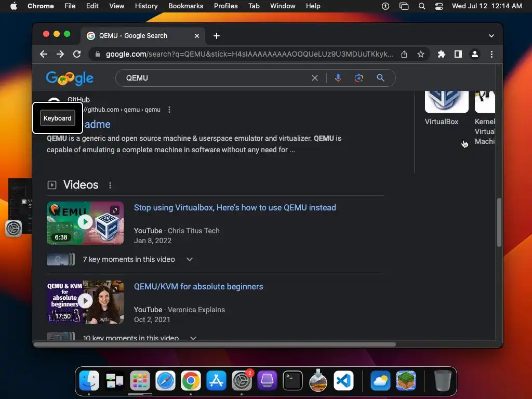This screenshot has height=399, width=532.
Task: Click the accessibility icon in menu bar
Action: click(x=385, y=6)
